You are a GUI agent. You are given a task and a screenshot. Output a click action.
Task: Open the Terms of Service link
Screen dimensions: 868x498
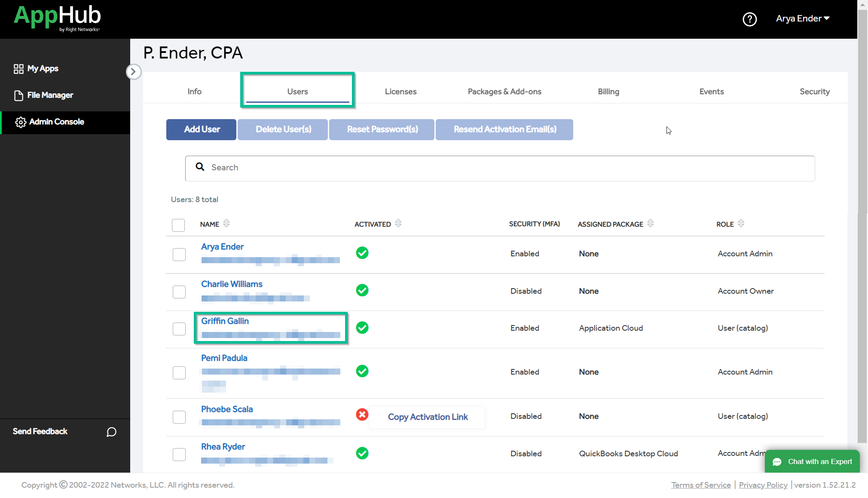(700, 485)
